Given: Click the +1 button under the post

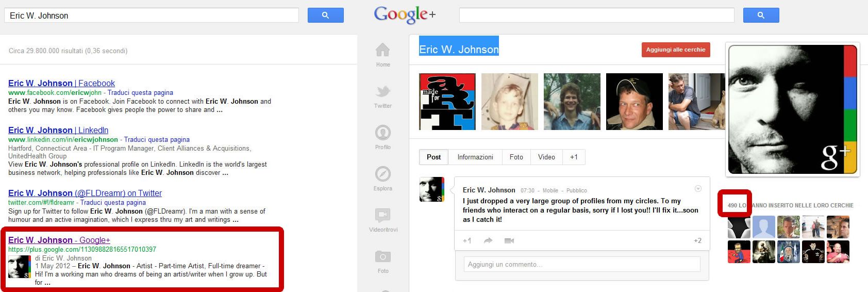Looking at the screenshot, I should (467, 240).
